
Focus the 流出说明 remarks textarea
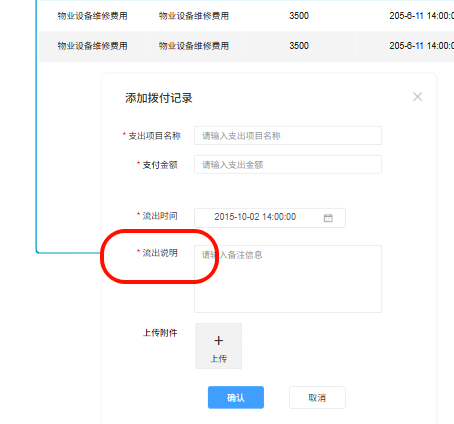point(288,279)
